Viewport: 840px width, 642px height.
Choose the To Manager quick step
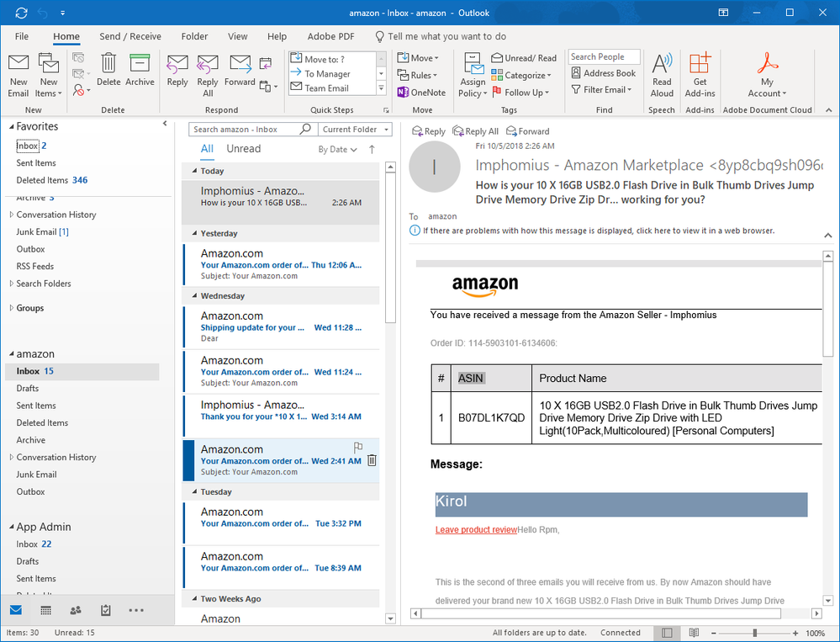[x=333, y=73]
